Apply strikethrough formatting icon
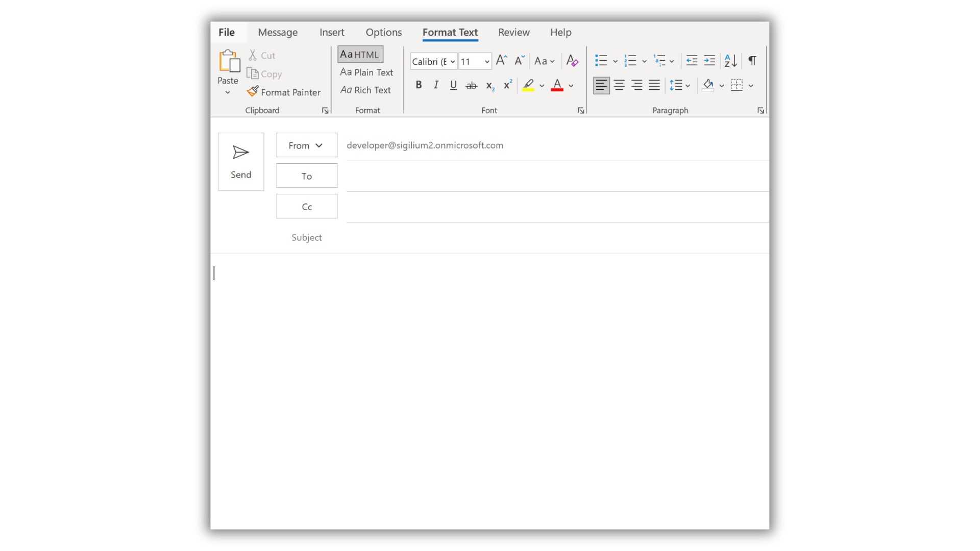This screenshot has width=980, height=551. (x=471, y=85)
